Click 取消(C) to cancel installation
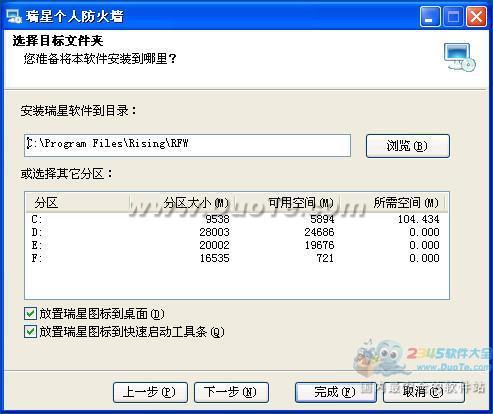Screen dimensions: 493x414 coord(424,392)
